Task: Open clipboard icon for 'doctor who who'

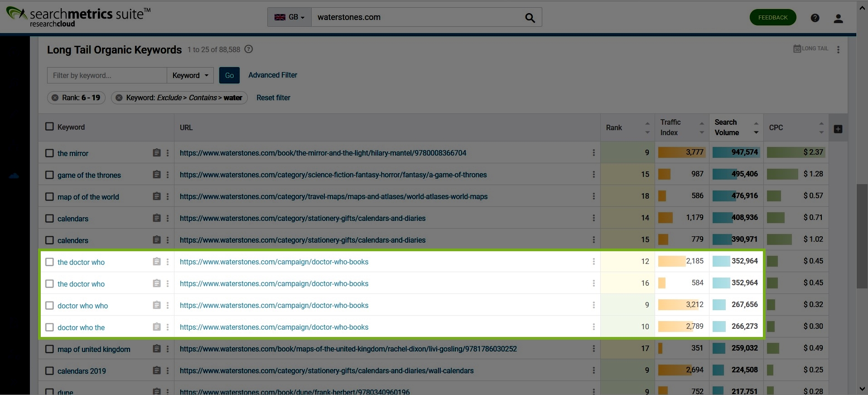Action: pos(157,305)
